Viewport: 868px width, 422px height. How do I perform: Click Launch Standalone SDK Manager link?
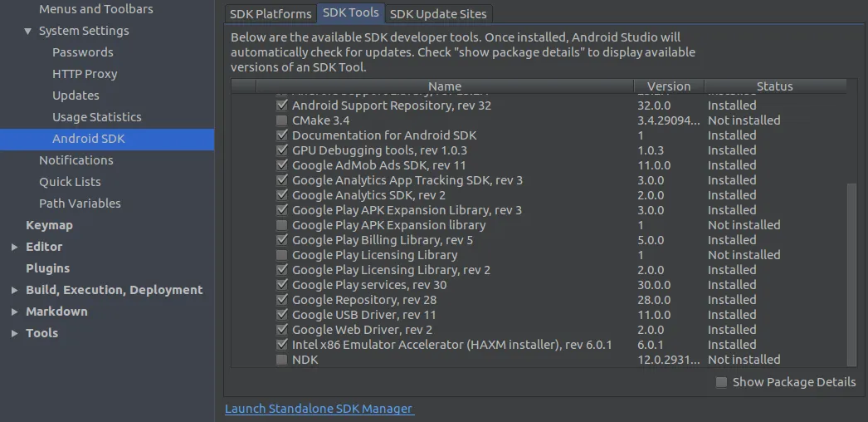coord(319,409)
